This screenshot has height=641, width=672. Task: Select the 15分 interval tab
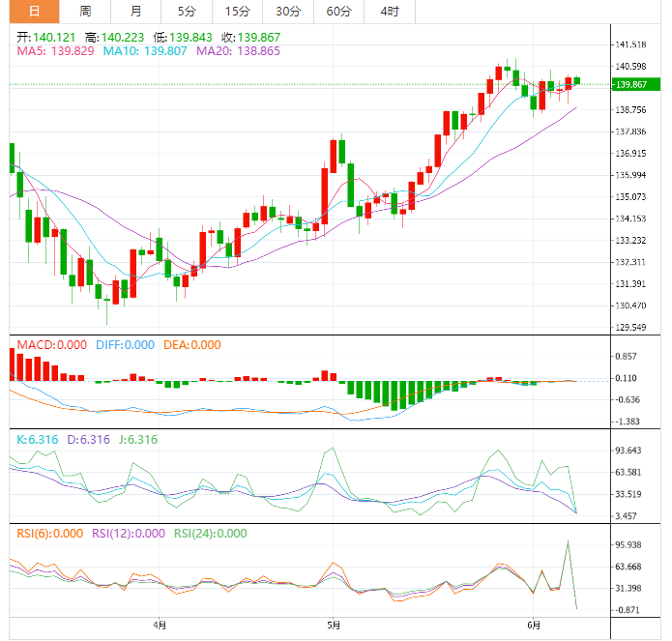point(237,12)
